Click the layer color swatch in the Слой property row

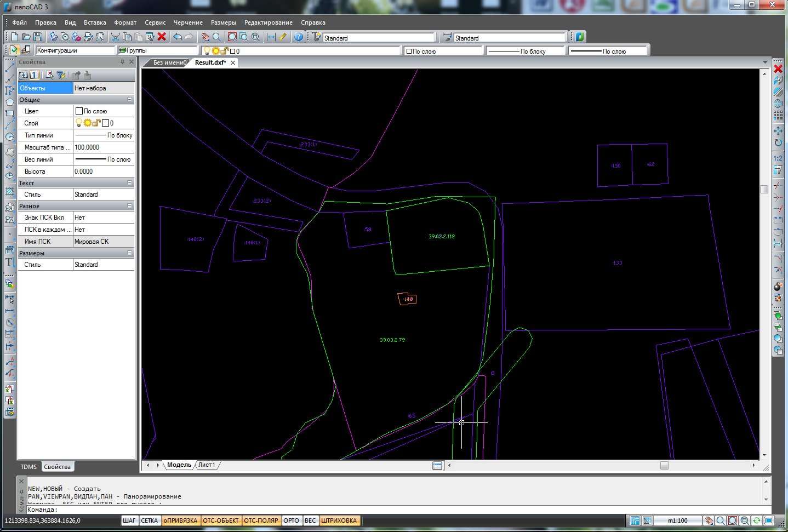point(105,123)
